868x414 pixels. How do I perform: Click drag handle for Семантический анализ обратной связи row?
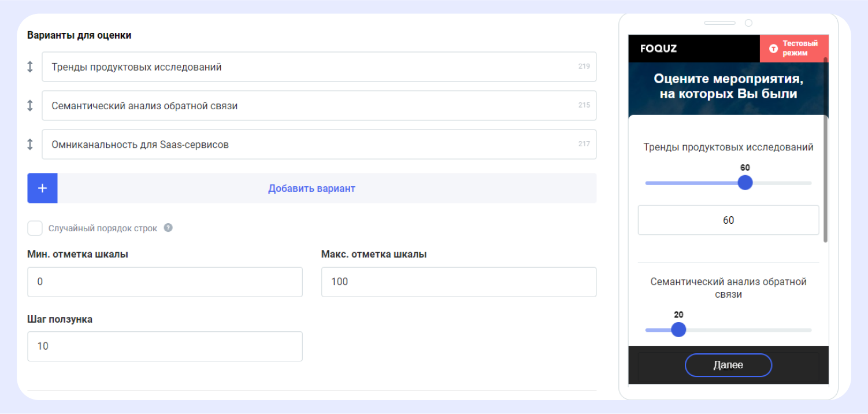click(30, 106)
